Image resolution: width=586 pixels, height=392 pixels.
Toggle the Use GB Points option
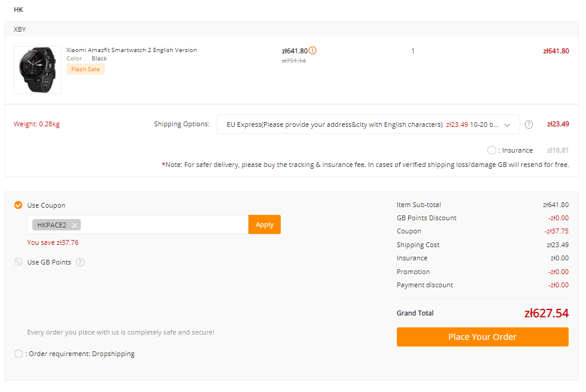[x=19, y=262]
